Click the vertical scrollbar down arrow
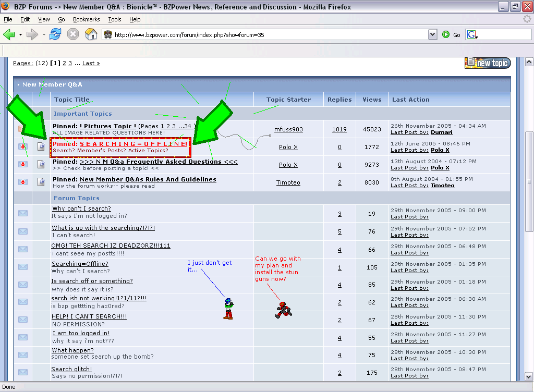The width and height of the screenshot is (534, 392). click(529, 377)
